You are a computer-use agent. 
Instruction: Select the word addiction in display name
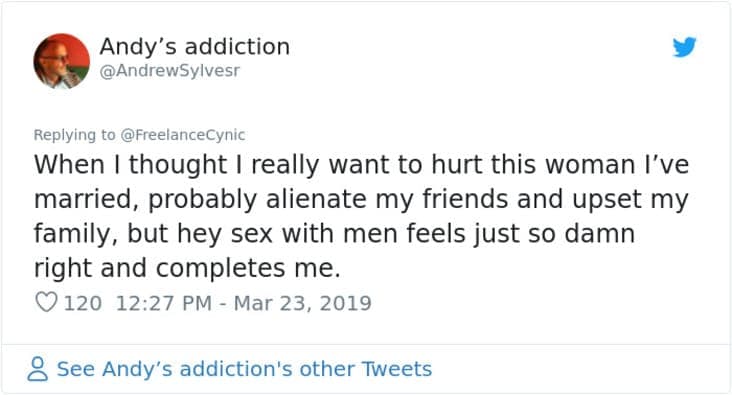pos(237,46)
